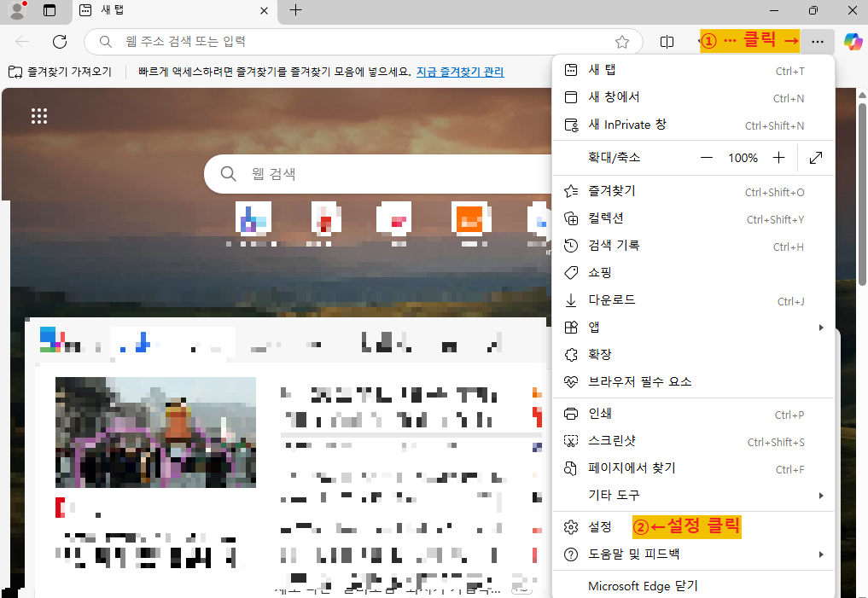The height and width of the screenshot is (598, 868).
Task: Open the app launcher grid icon
Action: [39, 116]
